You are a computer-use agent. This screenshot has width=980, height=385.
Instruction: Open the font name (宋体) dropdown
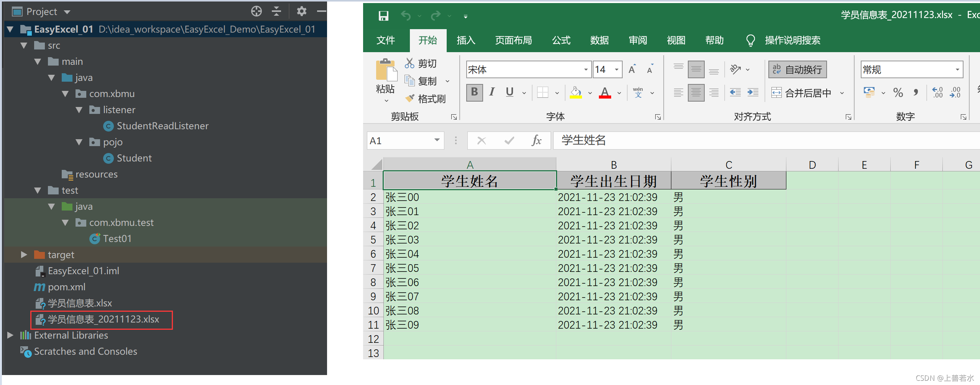(x=585, y=69)
